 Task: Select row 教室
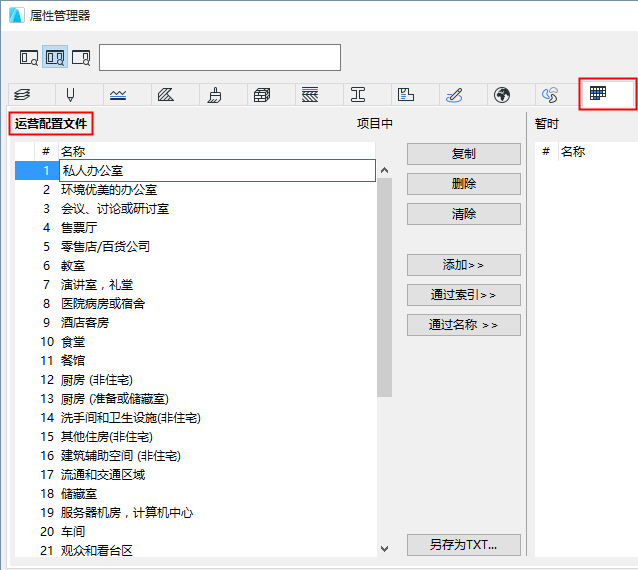[195, 265]
